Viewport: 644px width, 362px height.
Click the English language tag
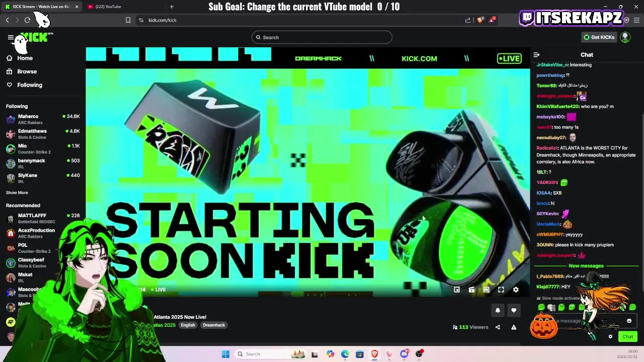click(188, 325)
